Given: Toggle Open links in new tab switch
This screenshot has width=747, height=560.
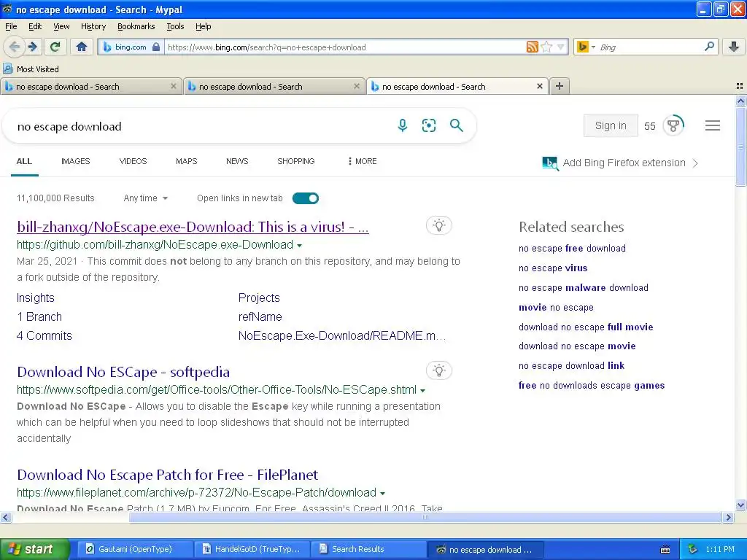Looking at the screenshot, I should (306, 198).
